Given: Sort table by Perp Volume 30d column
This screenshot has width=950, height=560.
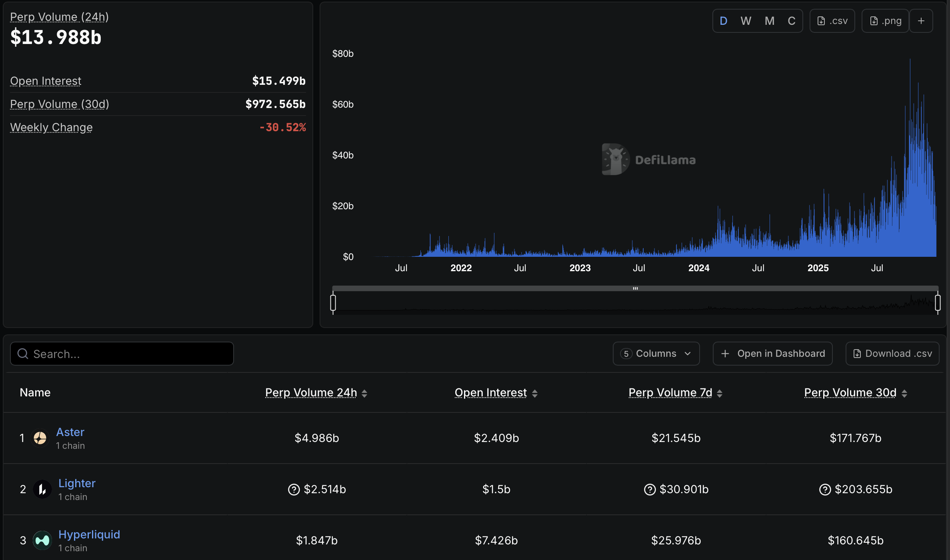Looking at the screenshot, I should (850, 392).
